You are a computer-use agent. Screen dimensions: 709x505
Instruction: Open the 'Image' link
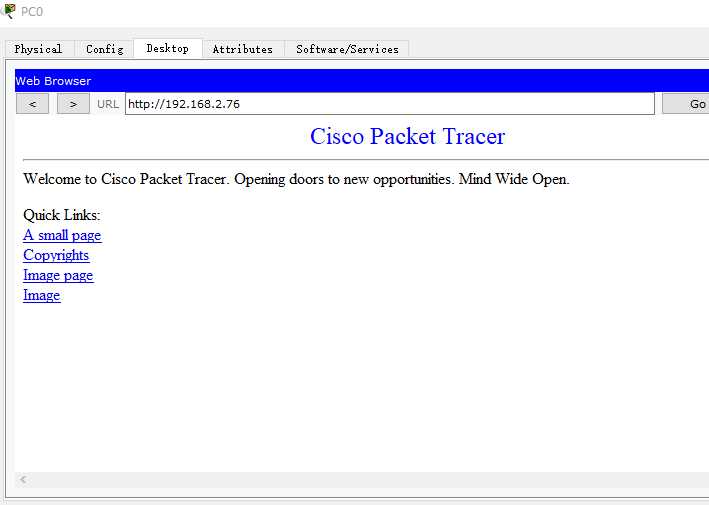click(42, 295)
